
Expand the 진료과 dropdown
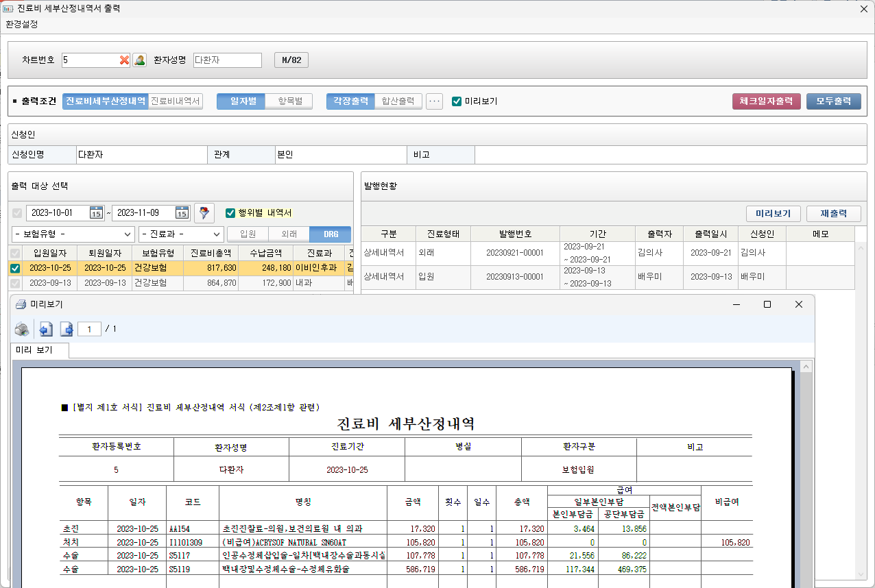pyautogui.click(x=181, y=234)
